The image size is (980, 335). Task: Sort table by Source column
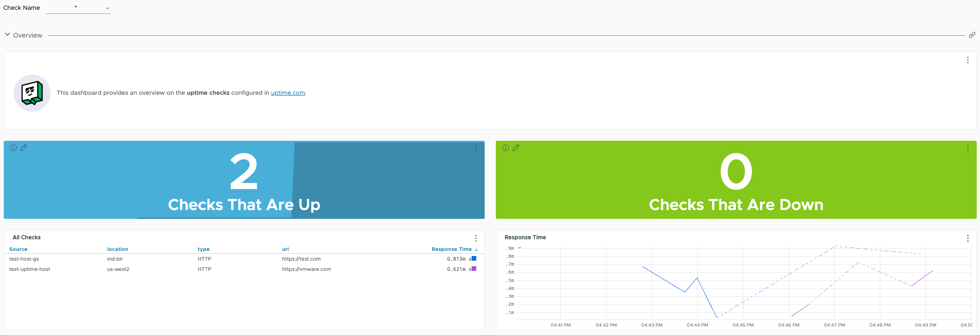tap(18, 250)
